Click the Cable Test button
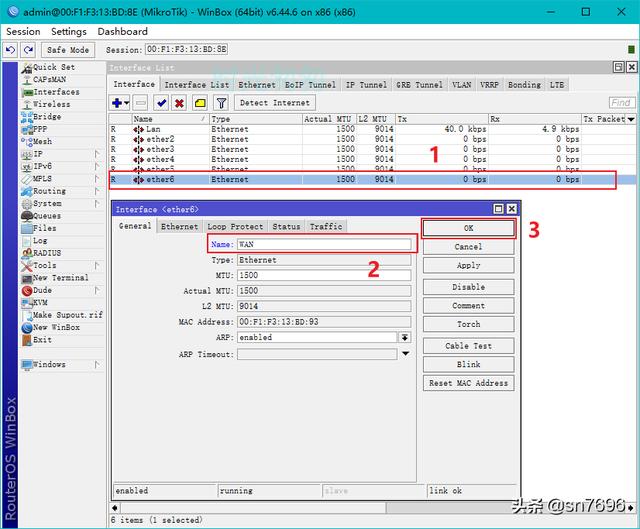The height and width of the screenshot is (529, 640). coord(469,346)
